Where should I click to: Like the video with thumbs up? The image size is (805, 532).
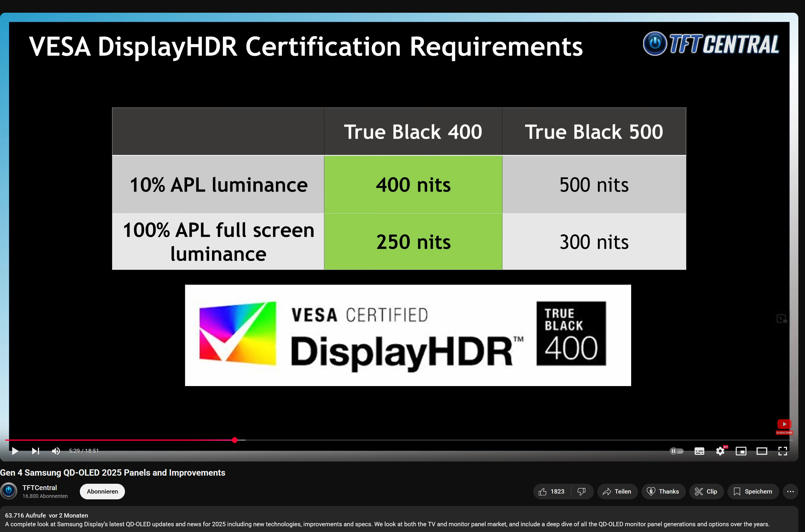click(x=552, y=492)
